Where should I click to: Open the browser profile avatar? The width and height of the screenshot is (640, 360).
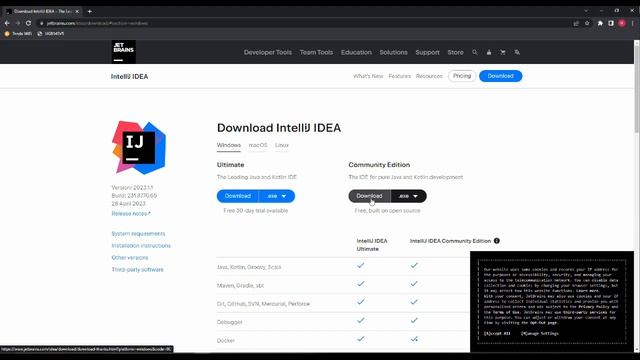coord(622,23)
